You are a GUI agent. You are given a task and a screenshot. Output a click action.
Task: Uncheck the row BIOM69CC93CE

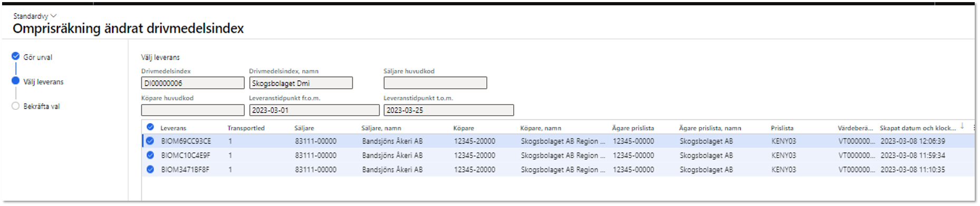point(150,141)
